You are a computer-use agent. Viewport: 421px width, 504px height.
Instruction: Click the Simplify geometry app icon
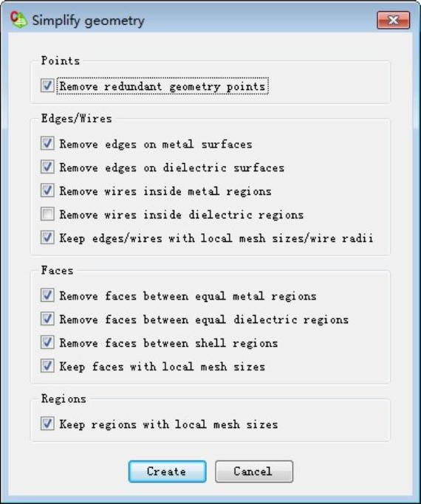pos(18,20)
